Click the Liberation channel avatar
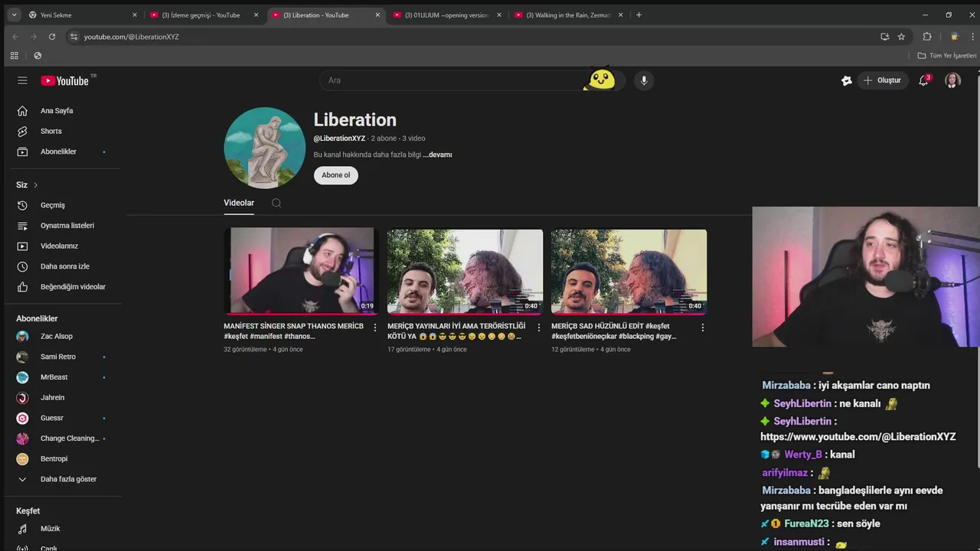 (264, 148)
